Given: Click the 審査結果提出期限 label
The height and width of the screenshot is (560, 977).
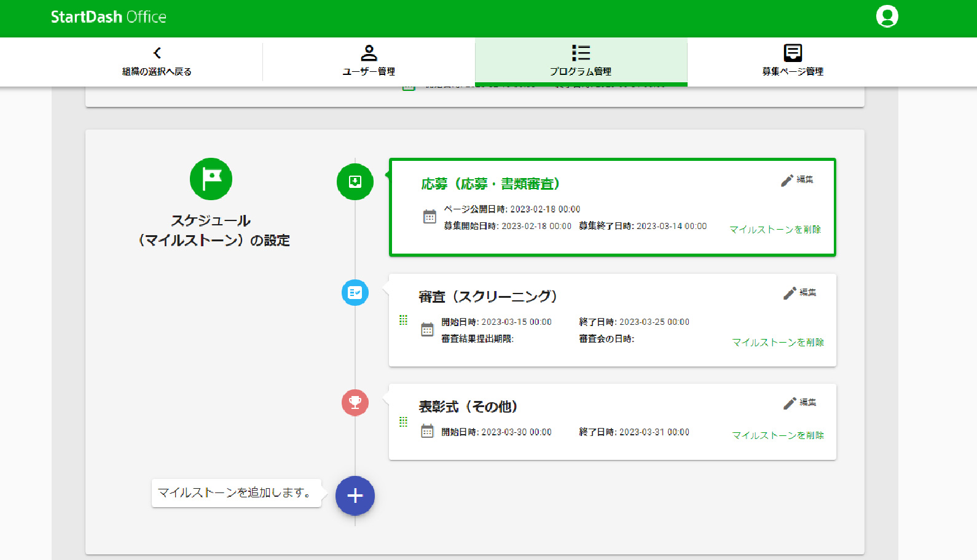Looking at the screenshot, I should (477, 339).
